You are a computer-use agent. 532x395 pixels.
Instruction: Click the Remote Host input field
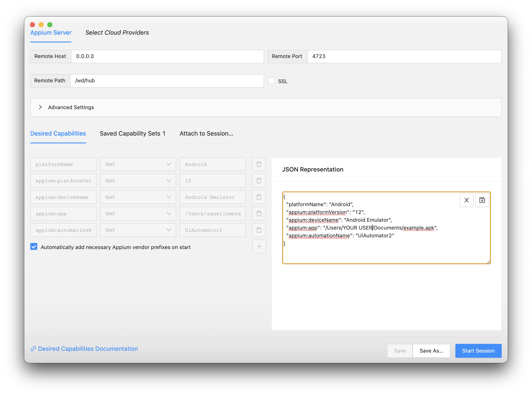pyautogui.click(x=167, y=57)
